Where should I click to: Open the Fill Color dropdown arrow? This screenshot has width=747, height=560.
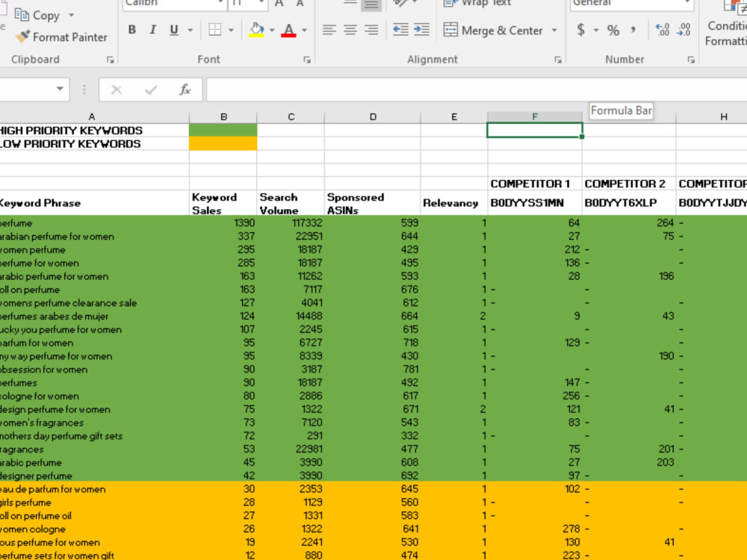[x=272, y=30]
